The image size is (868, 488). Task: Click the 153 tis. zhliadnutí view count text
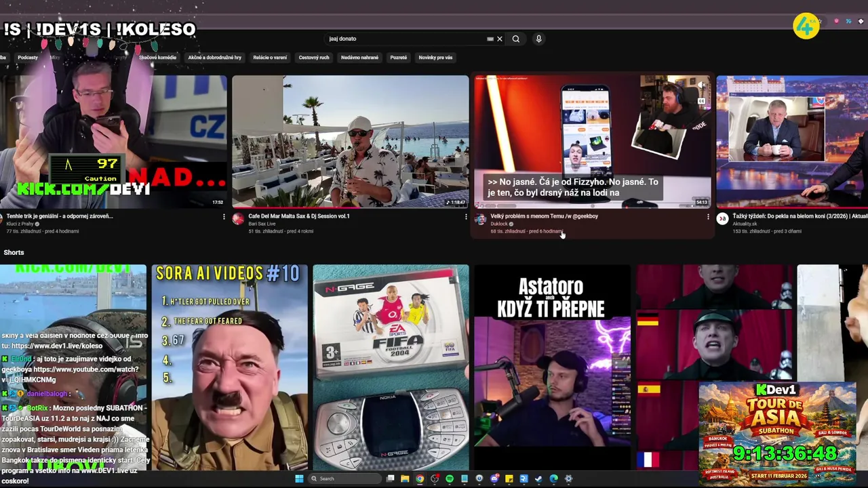click(x=752, y=231)
